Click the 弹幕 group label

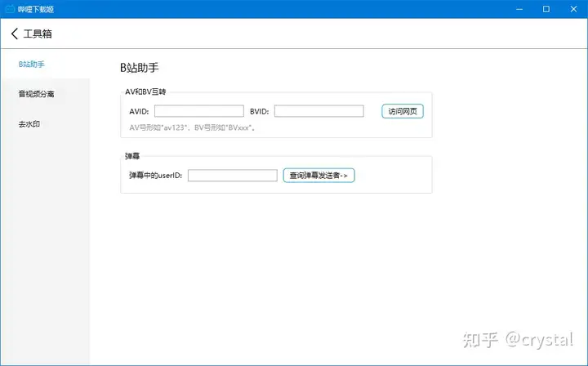click(x=132, y=156)
